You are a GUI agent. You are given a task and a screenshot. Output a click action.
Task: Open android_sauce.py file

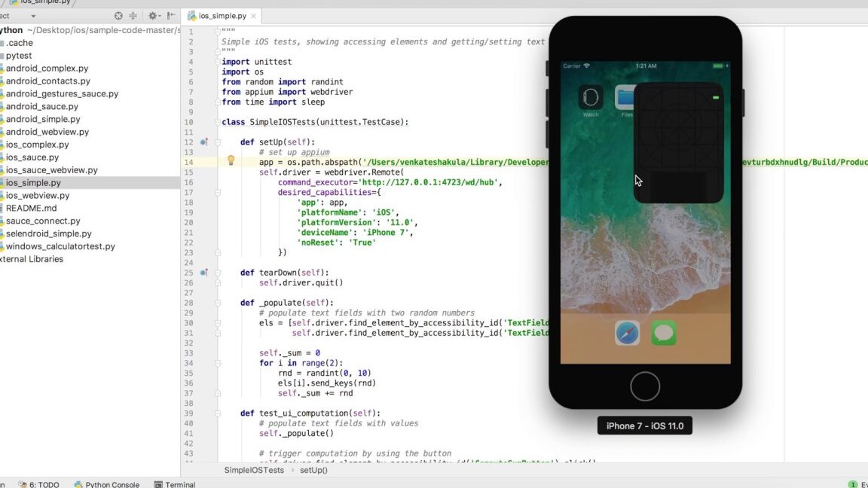tap(41, 106)
